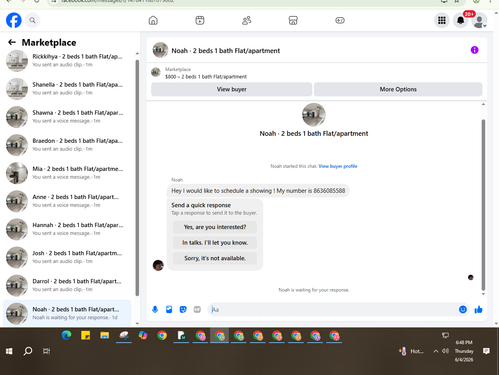Open the account profile avatar menu
The image size is (499, 375).
click(479, 21)
